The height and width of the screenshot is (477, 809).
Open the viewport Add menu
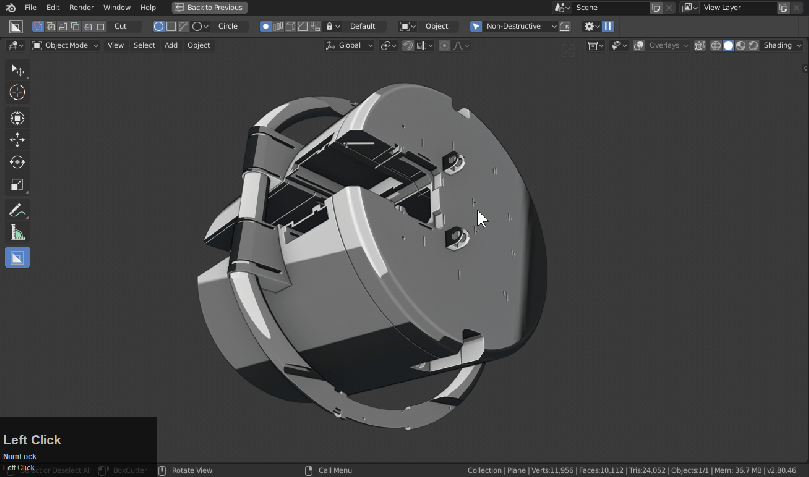(x=171, y=45)
